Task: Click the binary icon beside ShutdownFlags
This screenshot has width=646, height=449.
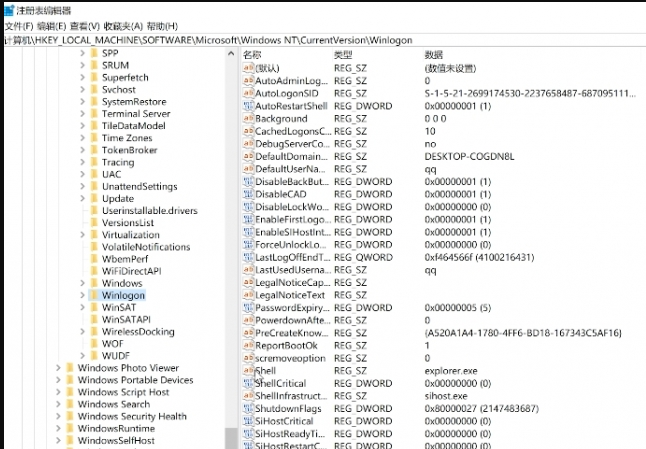Action: (x=247, y=408)
